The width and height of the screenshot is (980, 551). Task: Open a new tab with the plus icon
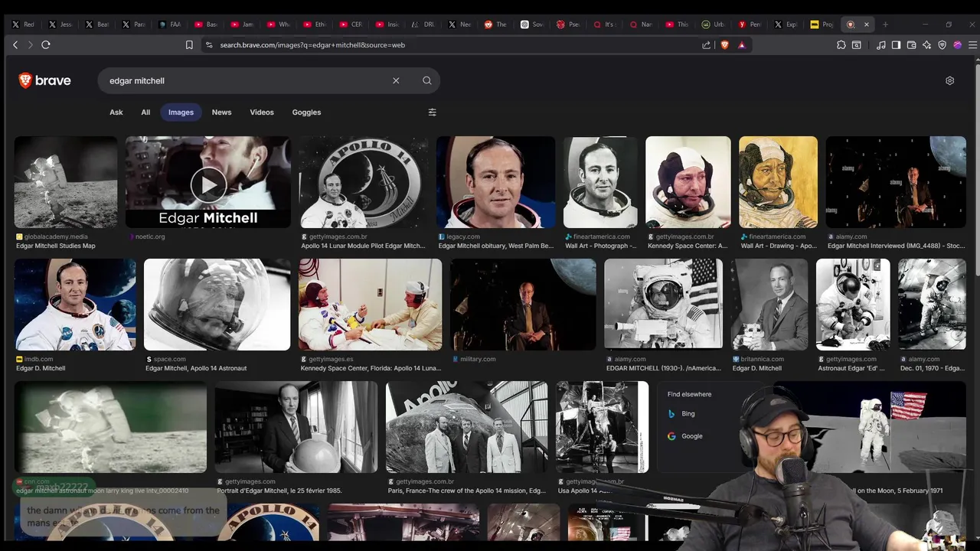click(885, 24)
